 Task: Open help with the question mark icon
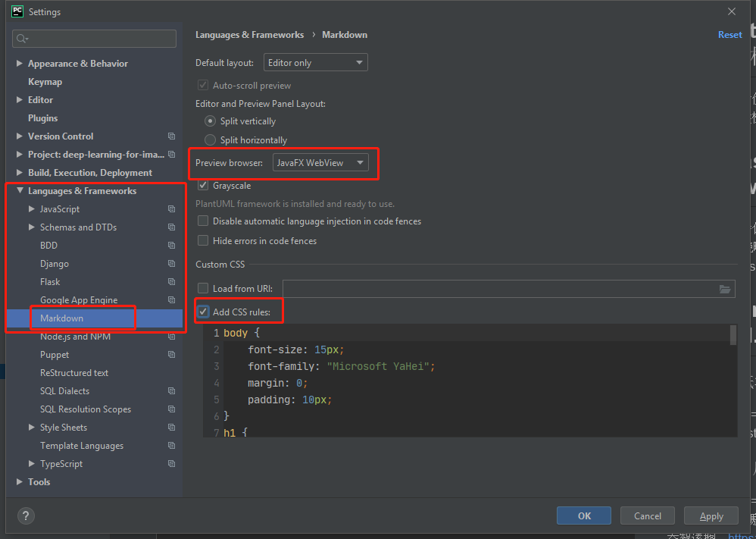pos(26,515)
